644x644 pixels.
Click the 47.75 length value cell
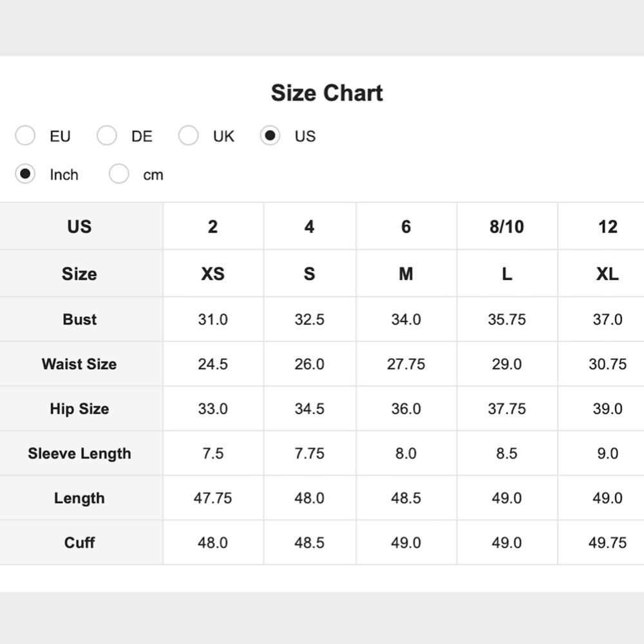tap(213, 498)
